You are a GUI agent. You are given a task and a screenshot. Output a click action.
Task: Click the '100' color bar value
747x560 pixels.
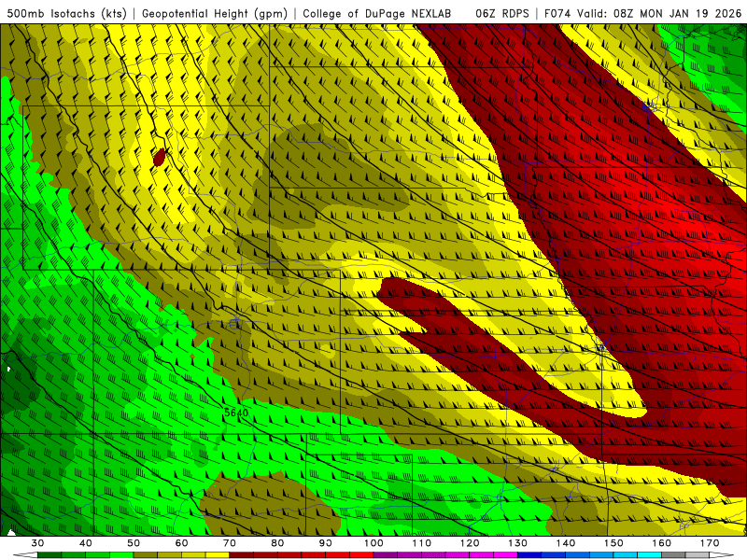[373, 543]
